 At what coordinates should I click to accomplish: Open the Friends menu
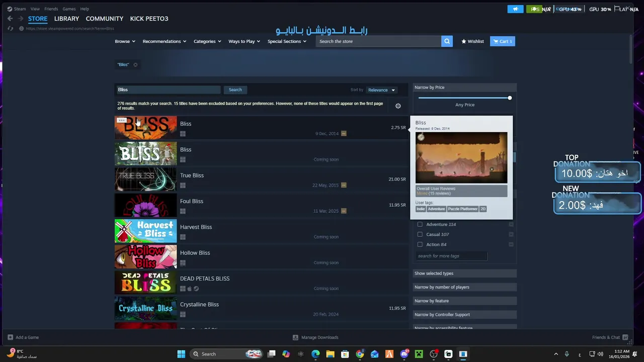point(51,9)
